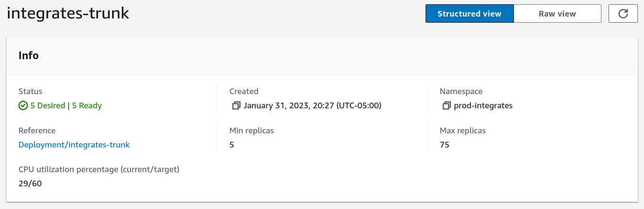Click the CPU utilization value 29/60
This screenshot has width=644, height=209.
(x=30, y=183)
